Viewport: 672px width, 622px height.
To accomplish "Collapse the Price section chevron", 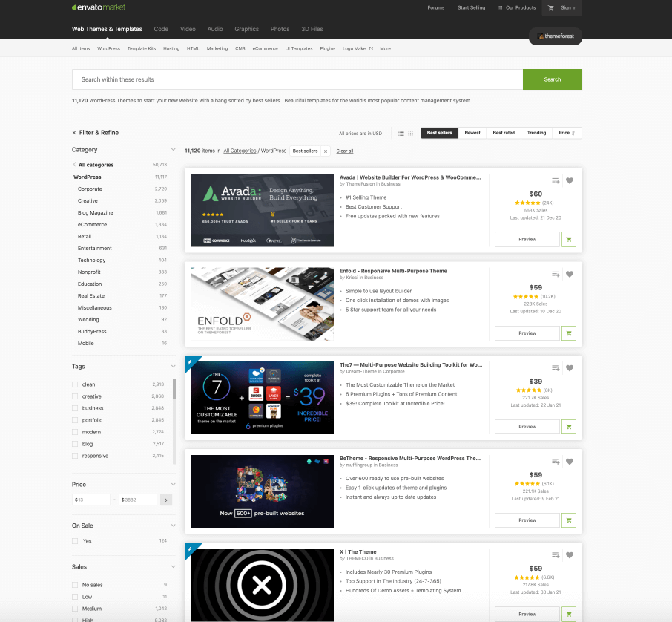I will click(173, 484).
